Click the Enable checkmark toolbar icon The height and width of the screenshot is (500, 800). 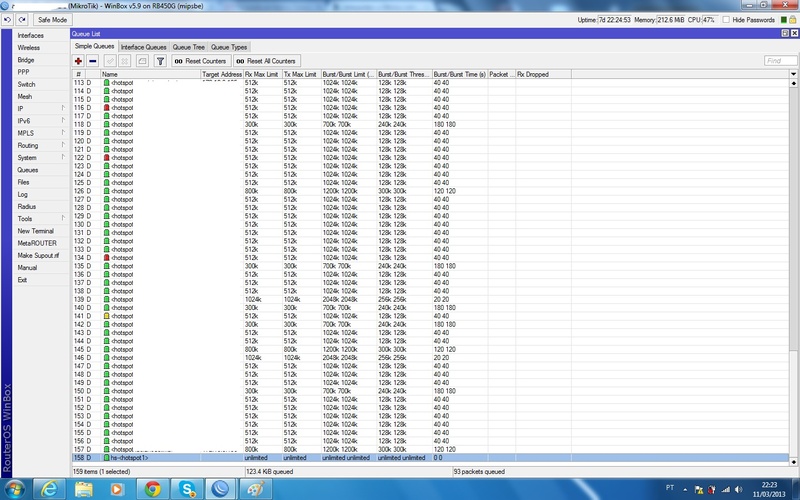[x=110, y=61]
